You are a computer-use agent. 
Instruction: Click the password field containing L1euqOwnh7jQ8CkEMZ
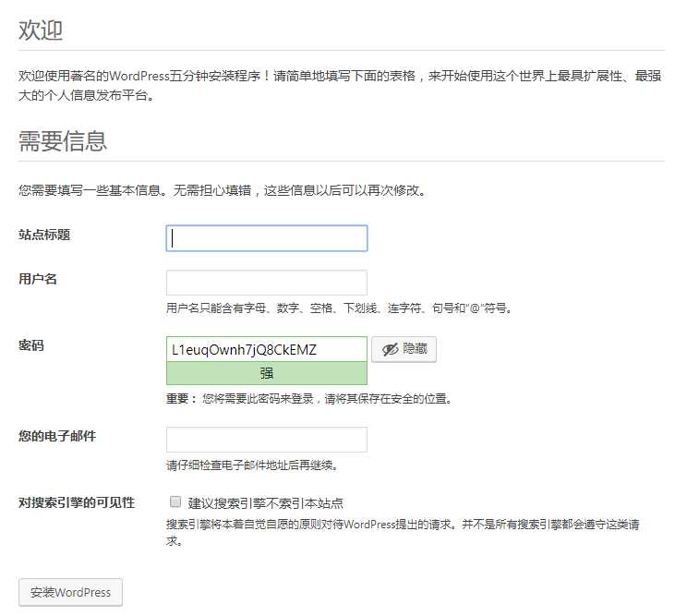[x=267, y=349]
